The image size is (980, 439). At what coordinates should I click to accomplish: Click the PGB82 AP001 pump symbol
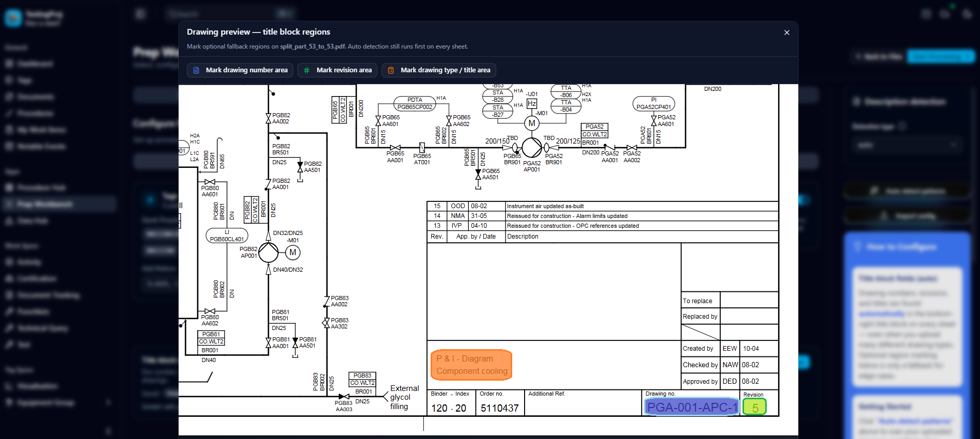coord(268,253)
